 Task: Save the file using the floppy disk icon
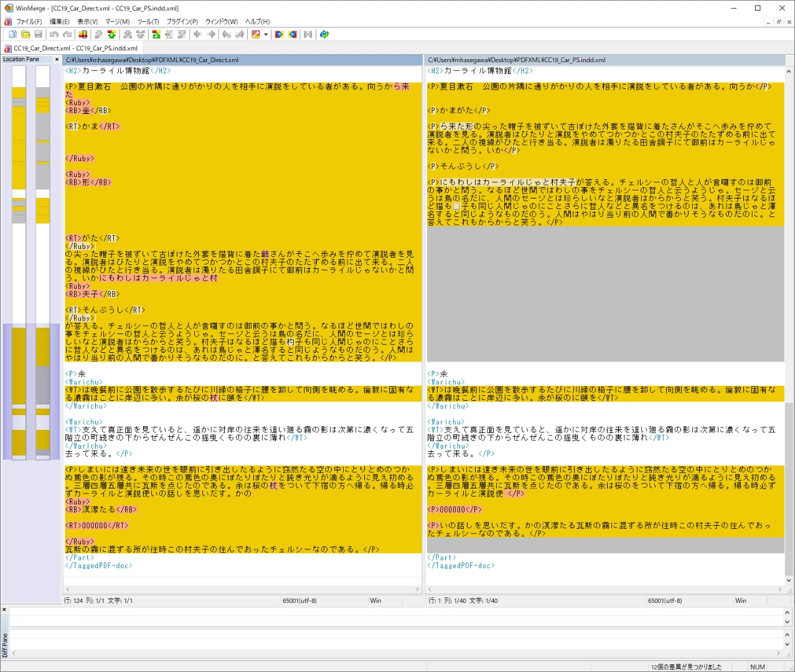pyautogui.click(x=39, y=34)
